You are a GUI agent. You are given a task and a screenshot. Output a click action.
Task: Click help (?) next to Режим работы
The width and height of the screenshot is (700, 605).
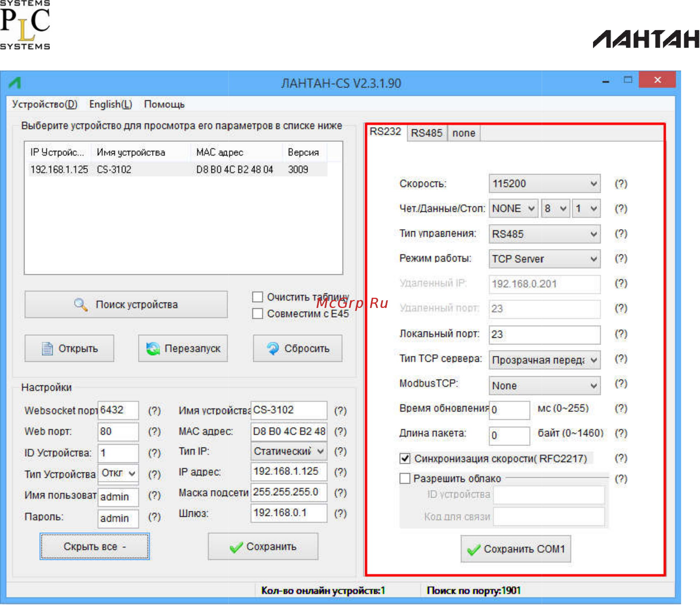[x=621, y=258]
